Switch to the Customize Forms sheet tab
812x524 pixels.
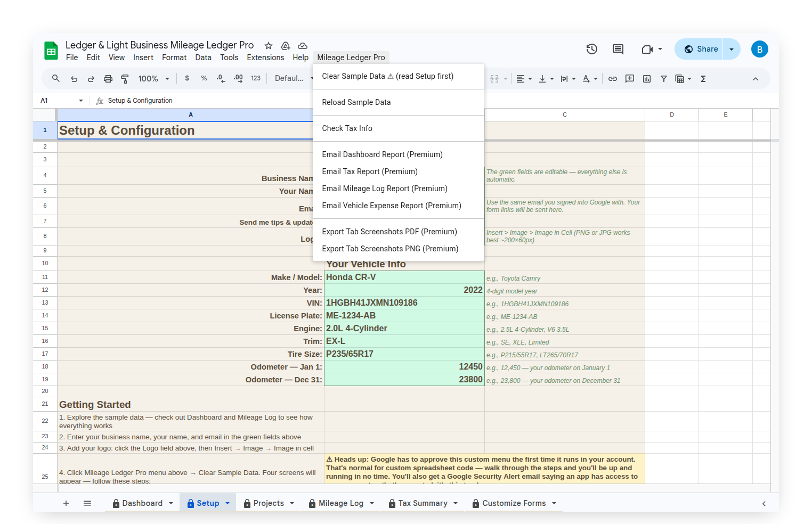[514, 503]
